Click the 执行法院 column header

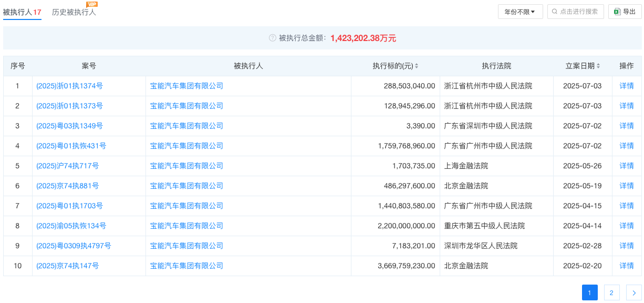pos(496,66)
